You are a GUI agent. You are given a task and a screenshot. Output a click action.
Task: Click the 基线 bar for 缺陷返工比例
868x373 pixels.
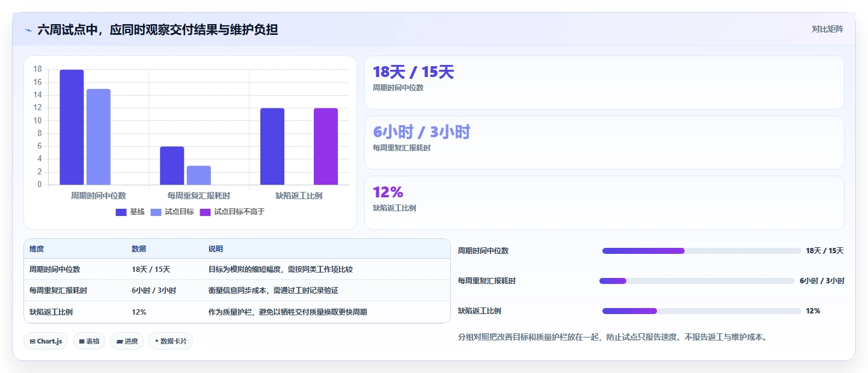click(272, 146)
